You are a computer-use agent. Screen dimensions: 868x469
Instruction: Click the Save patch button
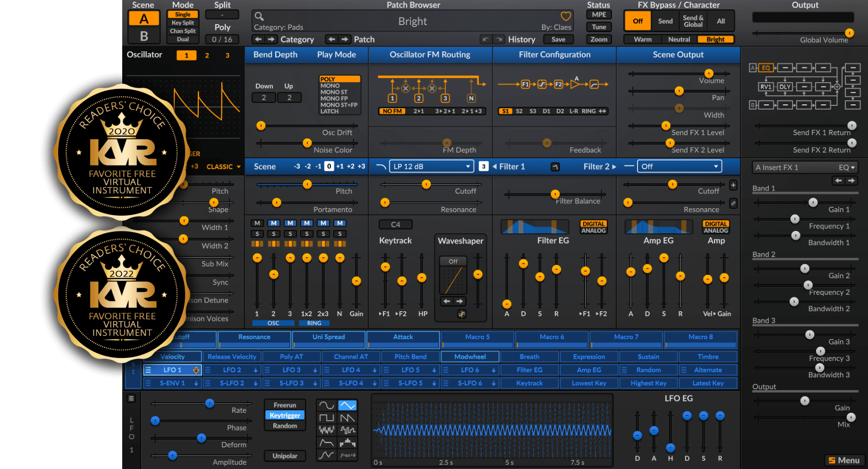pyautogui.click(x=558, y=39)
